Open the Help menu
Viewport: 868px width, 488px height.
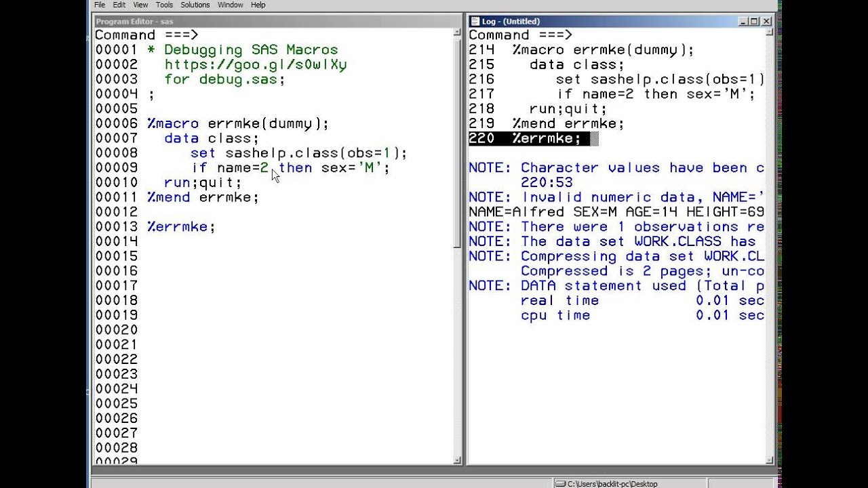tap(258, 5)
